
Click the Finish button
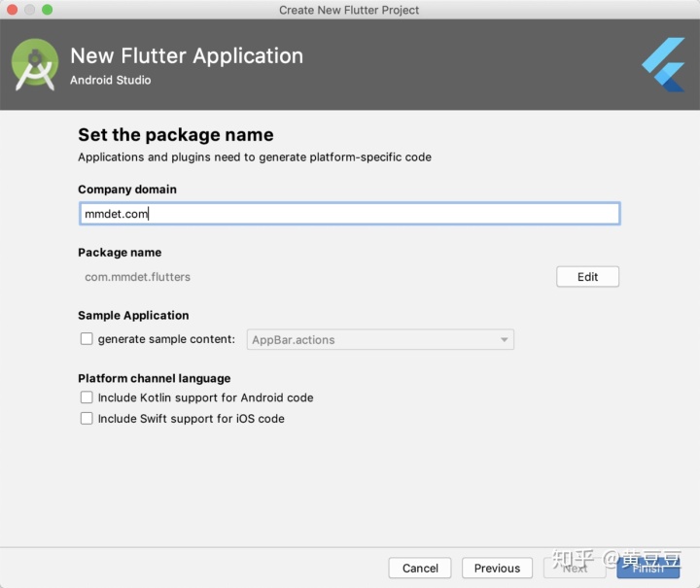(648, 568)
